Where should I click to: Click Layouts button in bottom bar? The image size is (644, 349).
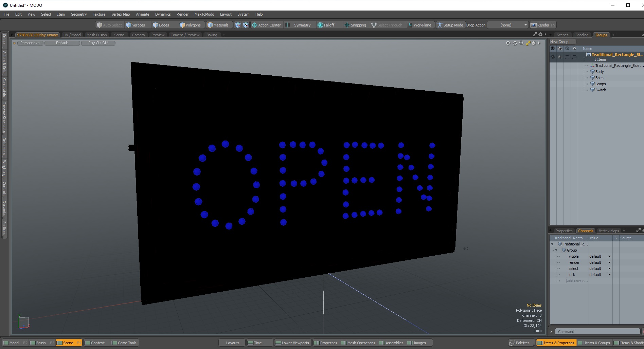click(x=233, y=343)
